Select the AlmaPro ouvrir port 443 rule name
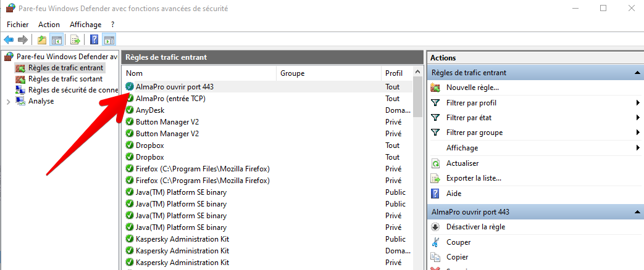Image resolution: width=644 pixels, height=270 pixels. [x=175, y=87]
